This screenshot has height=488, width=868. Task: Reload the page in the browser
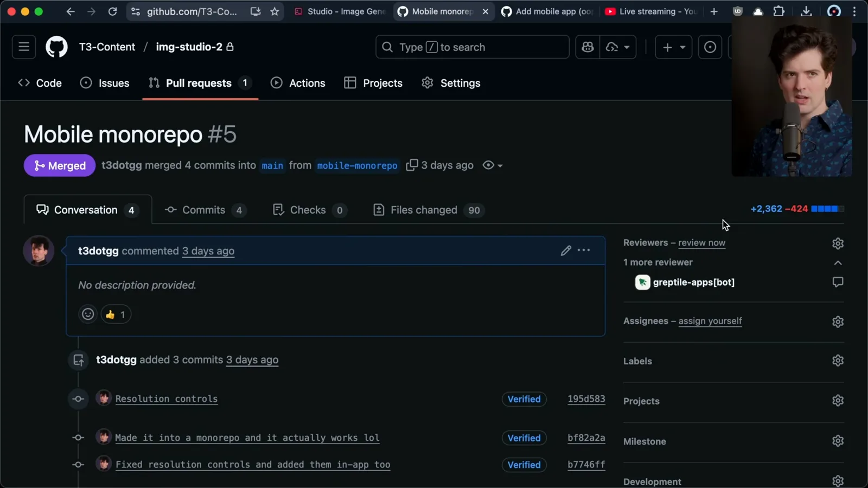coord(112,11)
